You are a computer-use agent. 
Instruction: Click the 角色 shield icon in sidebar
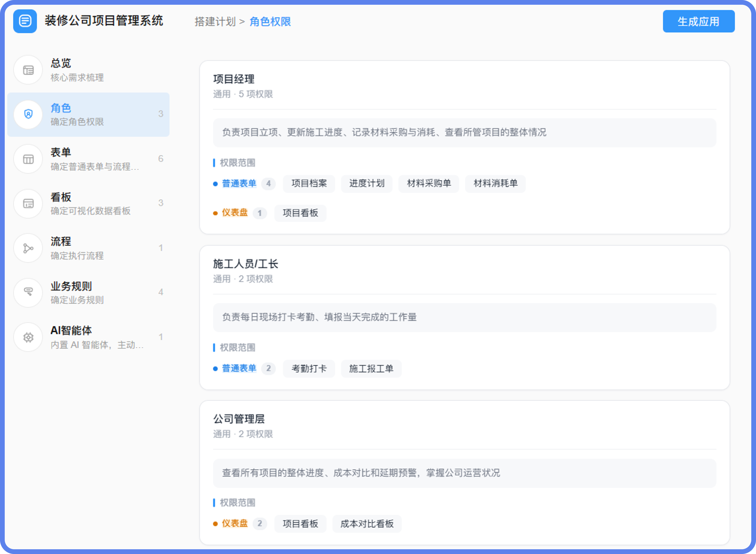28,114
